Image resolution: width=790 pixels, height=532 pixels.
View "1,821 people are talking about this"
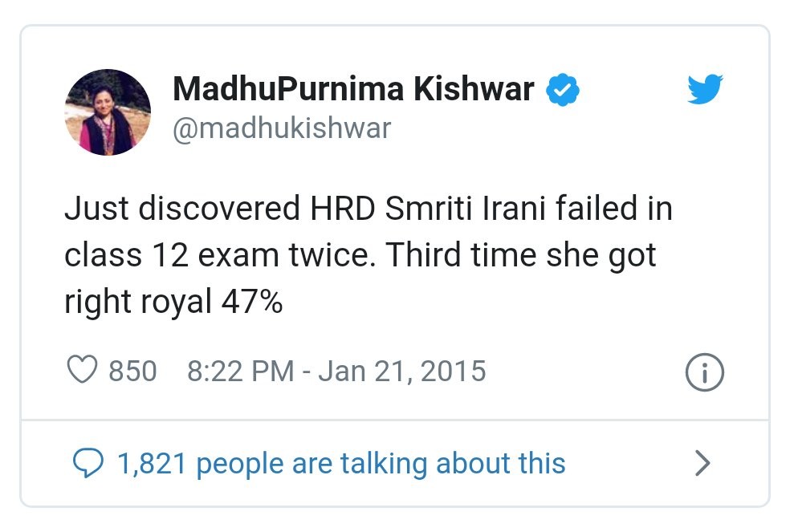click(x=341, y=463)
